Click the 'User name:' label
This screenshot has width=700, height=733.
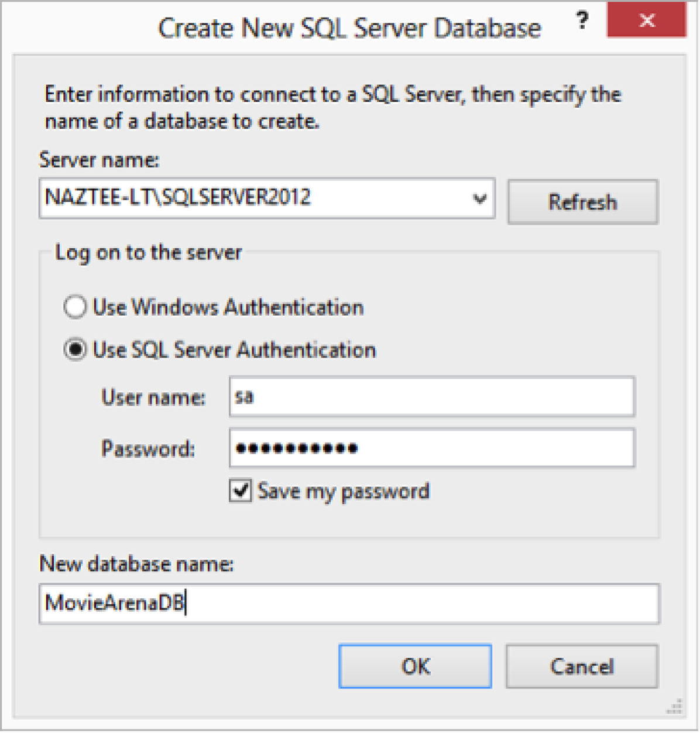pos(153,398)
